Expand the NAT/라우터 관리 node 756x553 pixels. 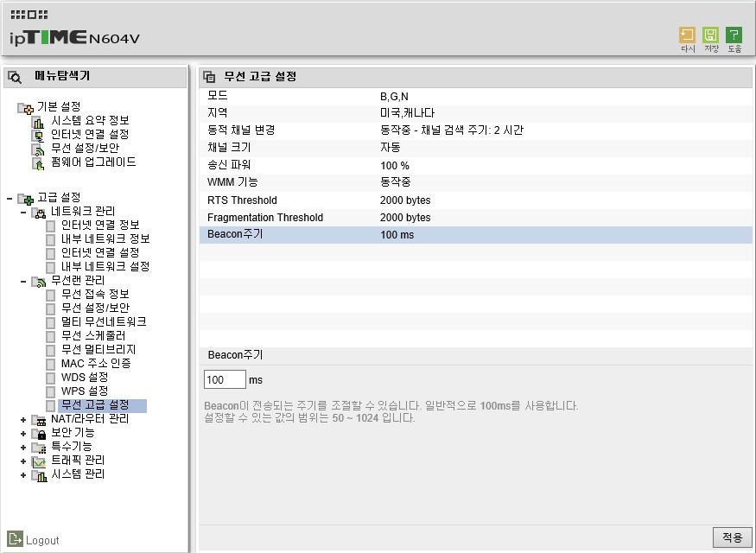[x=22, y=420]
